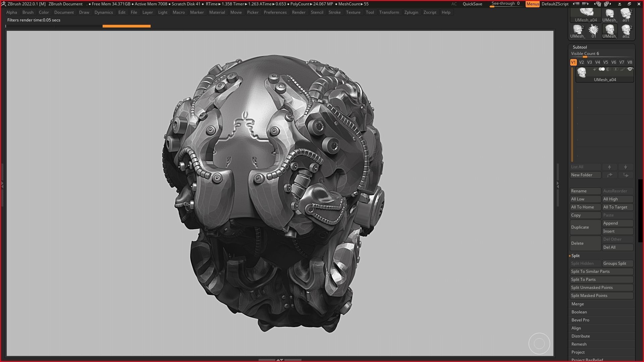Load the next UI color scheme
The width and height of the screenshot is (644, 362).
click(x=585, y=4)
